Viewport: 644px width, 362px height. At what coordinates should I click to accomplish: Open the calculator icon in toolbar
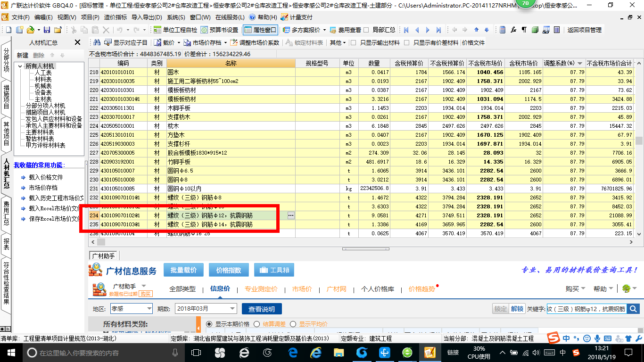click(x=503, y=30)
